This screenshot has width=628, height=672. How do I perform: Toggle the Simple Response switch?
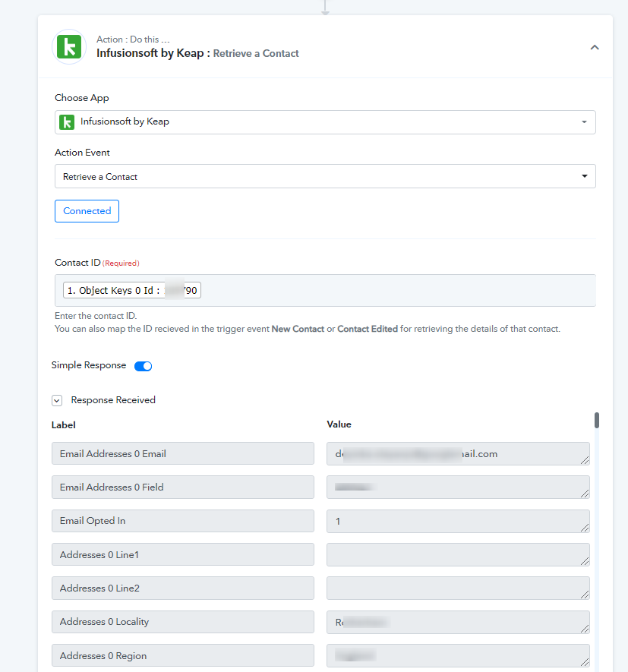144,366
